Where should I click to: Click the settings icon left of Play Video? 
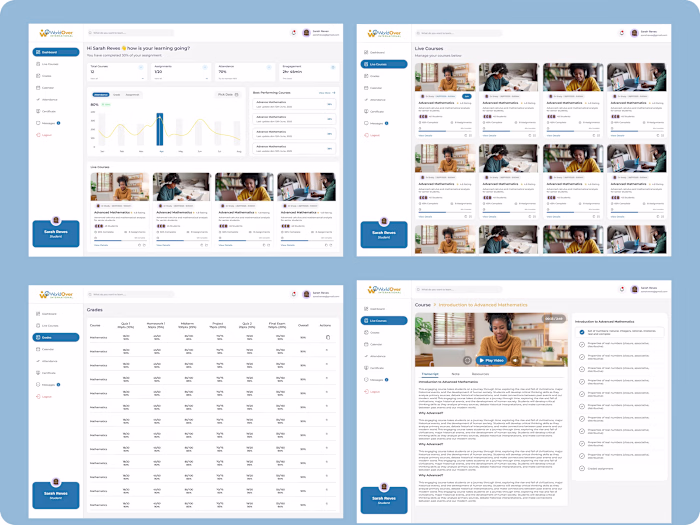click(467, 360)
